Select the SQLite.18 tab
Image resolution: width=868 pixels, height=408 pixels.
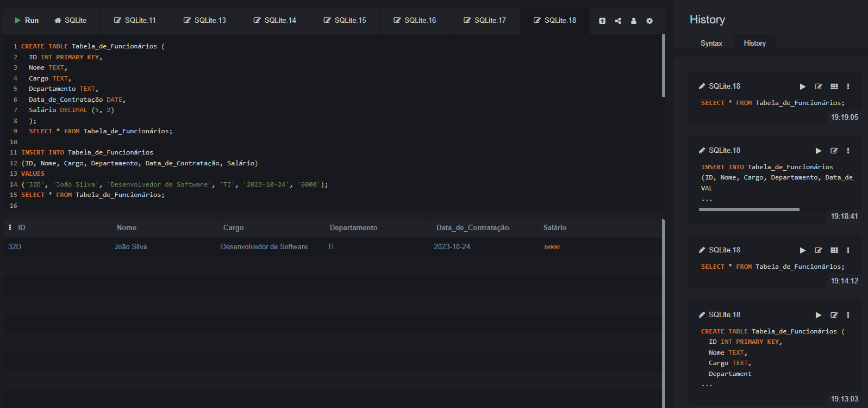pyautogui.click(x=555, y=20)
